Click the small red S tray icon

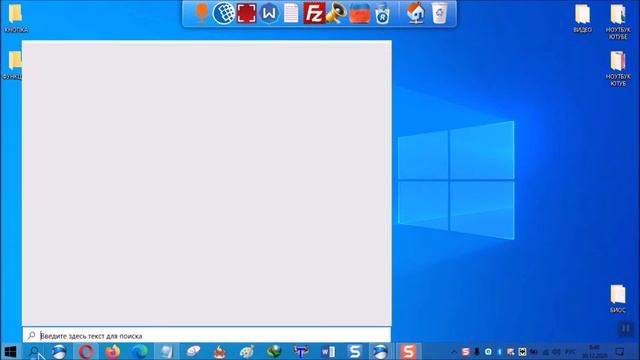465,351
